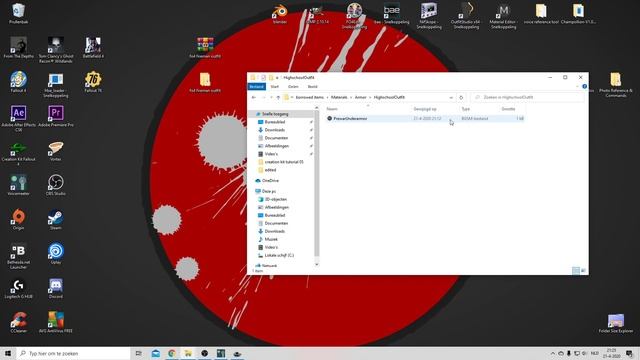
Task: Navigate to Armor in the breadcrumb path
Action: (x=360, y=98)
